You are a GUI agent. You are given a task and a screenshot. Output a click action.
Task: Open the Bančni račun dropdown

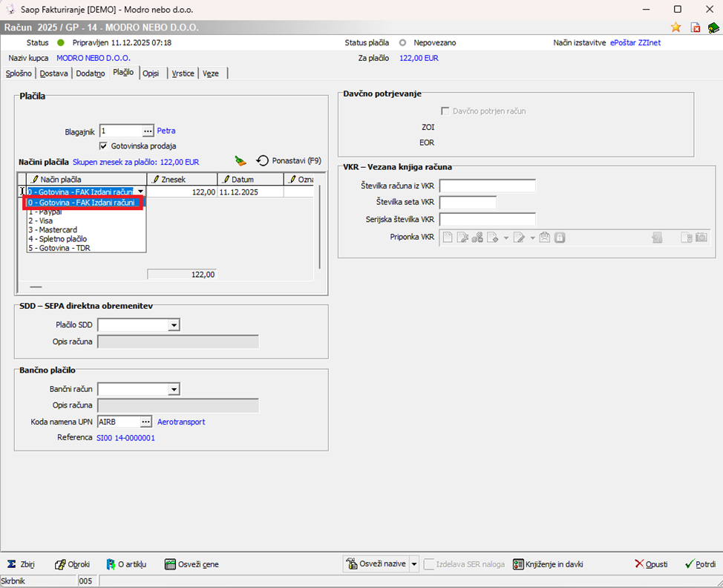[x=174, y=389]
